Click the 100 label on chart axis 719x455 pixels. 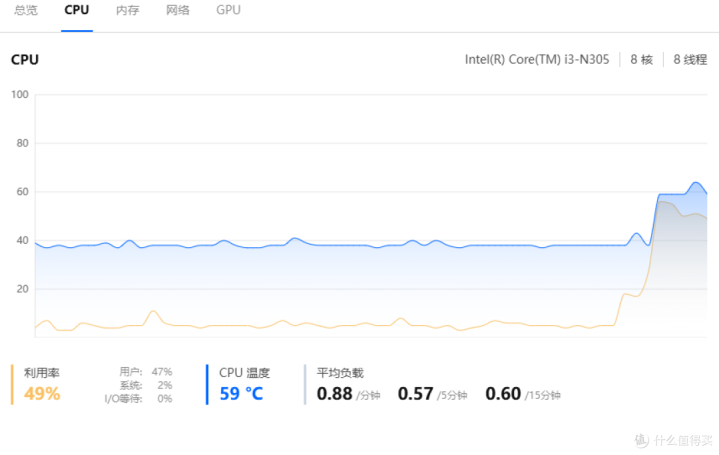pyautogui.click(x=20, y=95)
